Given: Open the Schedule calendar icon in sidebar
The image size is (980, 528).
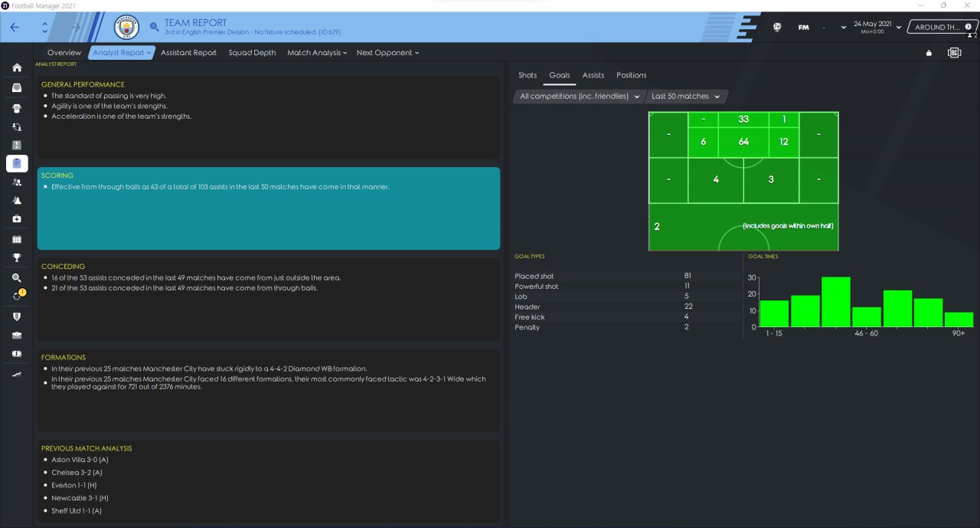Looking at the screenshot, I should 17,239.
